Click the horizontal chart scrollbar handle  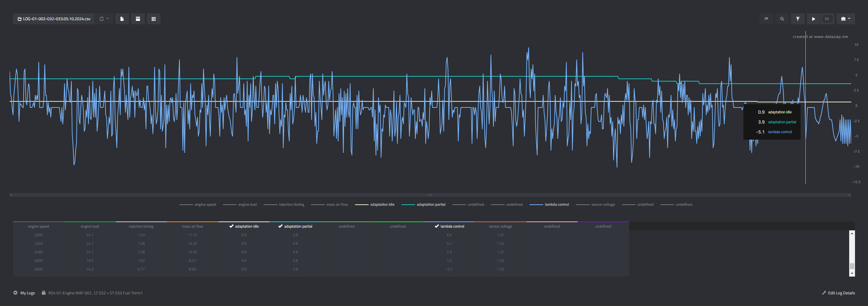430,195
